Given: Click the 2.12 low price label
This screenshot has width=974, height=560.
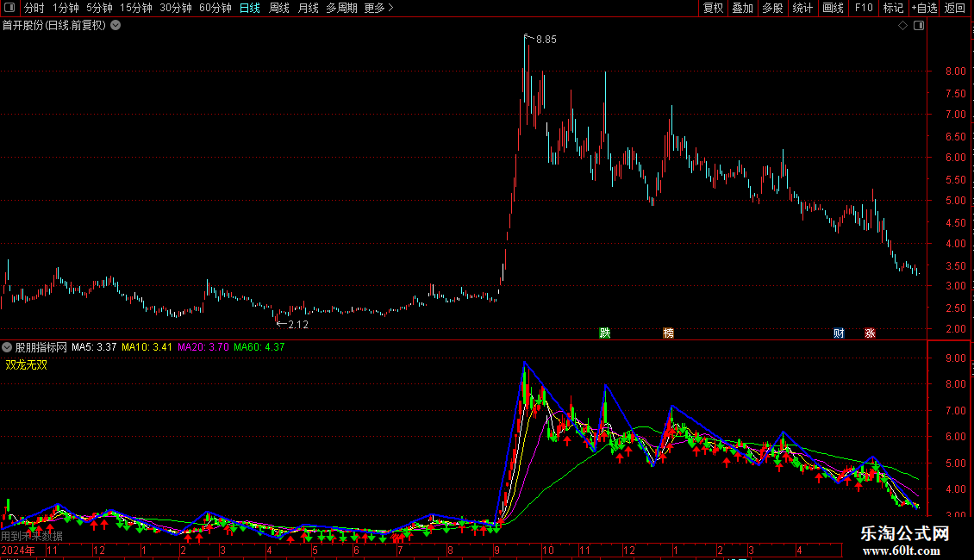Looking at the screenshot, I should [298, 324].
